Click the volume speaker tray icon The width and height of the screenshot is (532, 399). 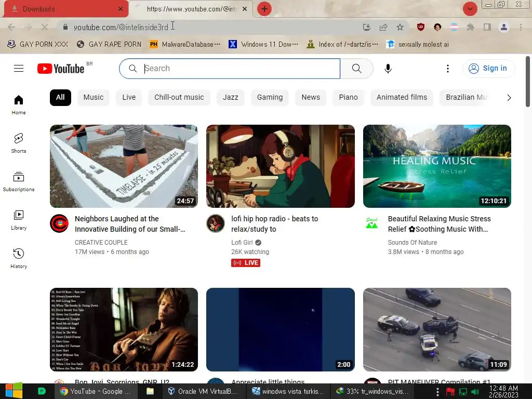coord(475,392)
